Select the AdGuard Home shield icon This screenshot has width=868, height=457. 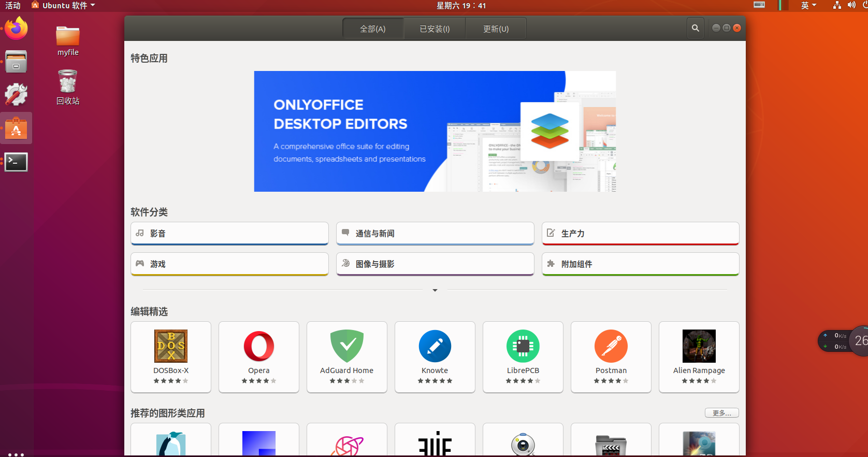coord(347,346)
